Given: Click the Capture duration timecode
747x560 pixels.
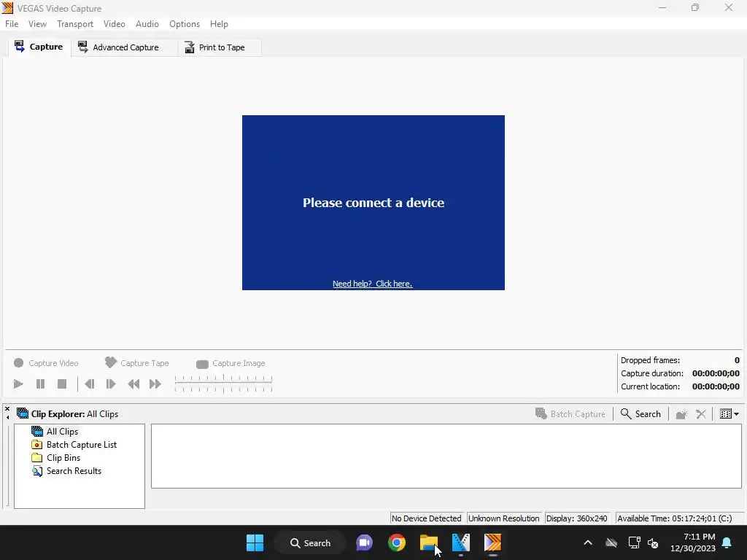Looking at the screenshot, I should [x=716, y=373].
